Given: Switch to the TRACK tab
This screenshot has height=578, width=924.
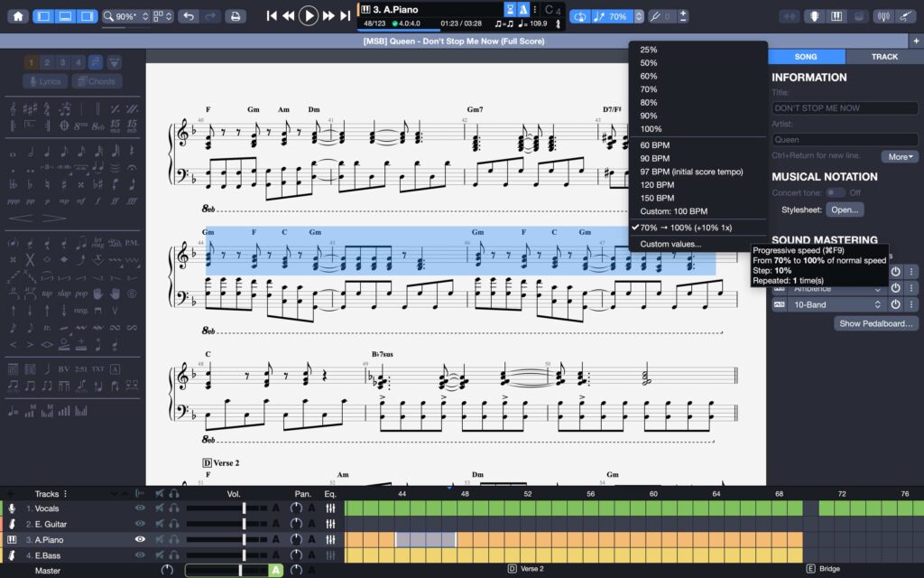Looking at the screenshot, I should coord(883,56).
